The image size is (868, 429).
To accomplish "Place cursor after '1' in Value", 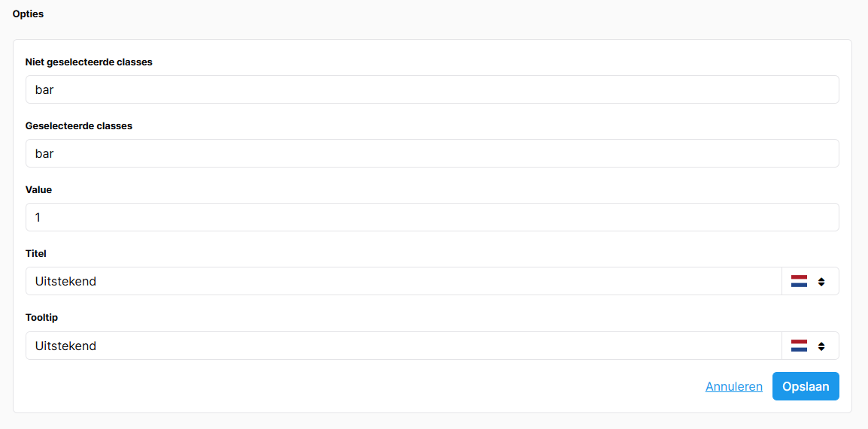I will pyautogui.click(x=41, y=218).
